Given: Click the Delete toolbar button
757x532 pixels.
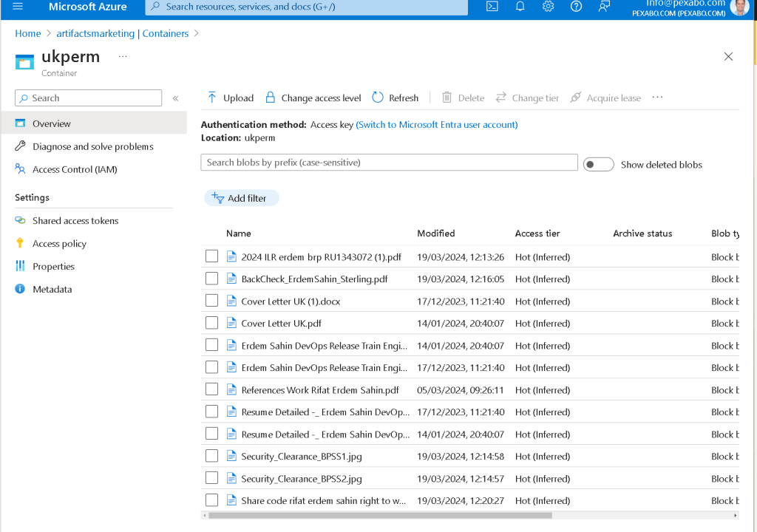Looking at the screenshot, I should [463, 98].
